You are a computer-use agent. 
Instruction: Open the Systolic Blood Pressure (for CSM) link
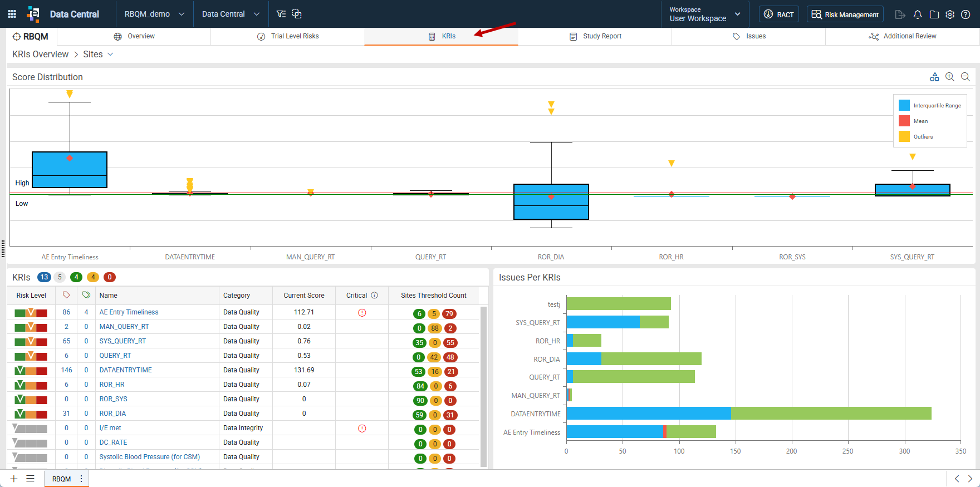150,457
